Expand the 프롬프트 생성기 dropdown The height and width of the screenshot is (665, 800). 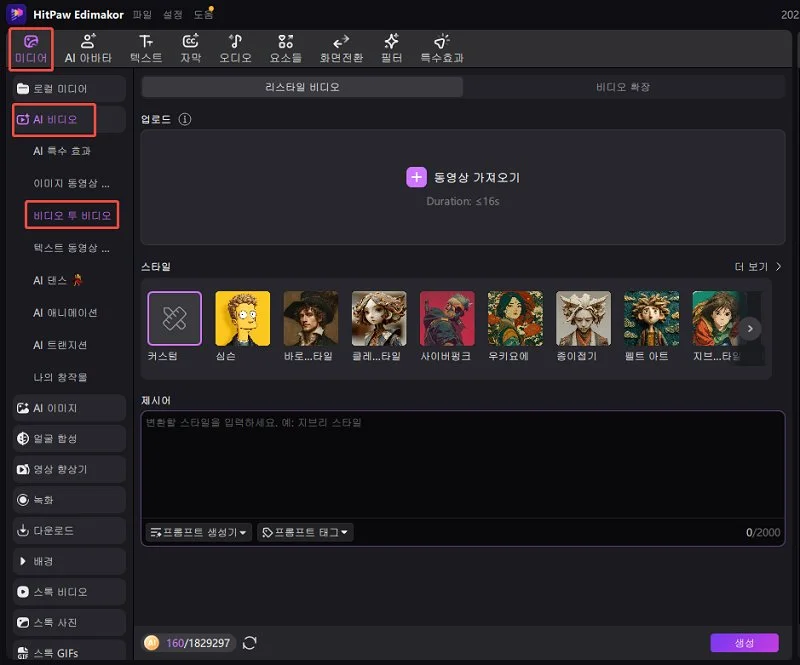(197, 531)
